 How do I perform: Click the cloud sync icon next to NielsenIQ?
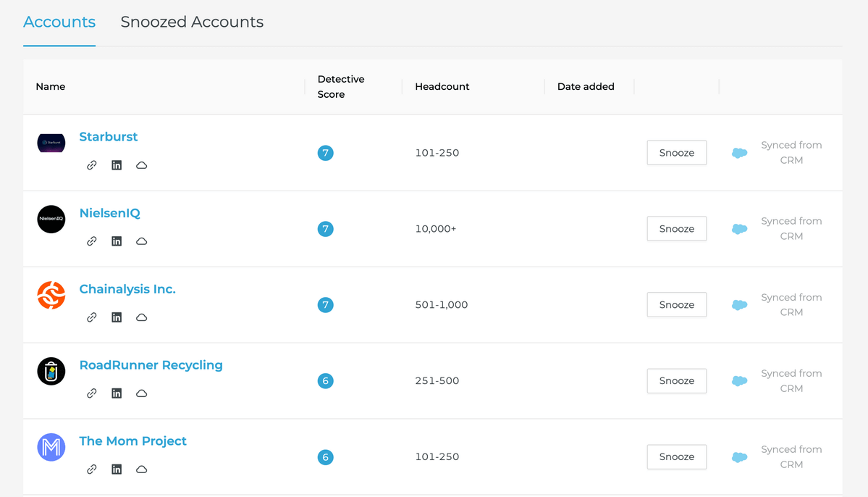pos(739,229)
